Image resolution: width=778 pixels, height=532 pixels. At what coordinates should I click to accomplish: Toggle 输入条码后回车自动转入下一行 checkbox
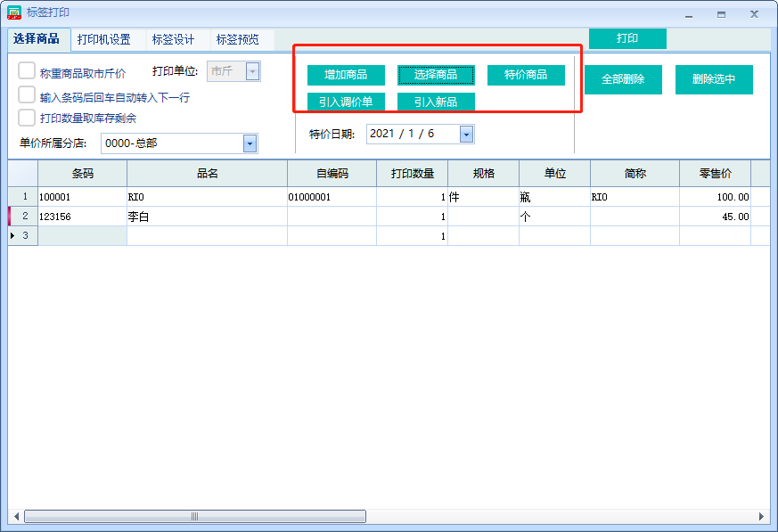27,94
